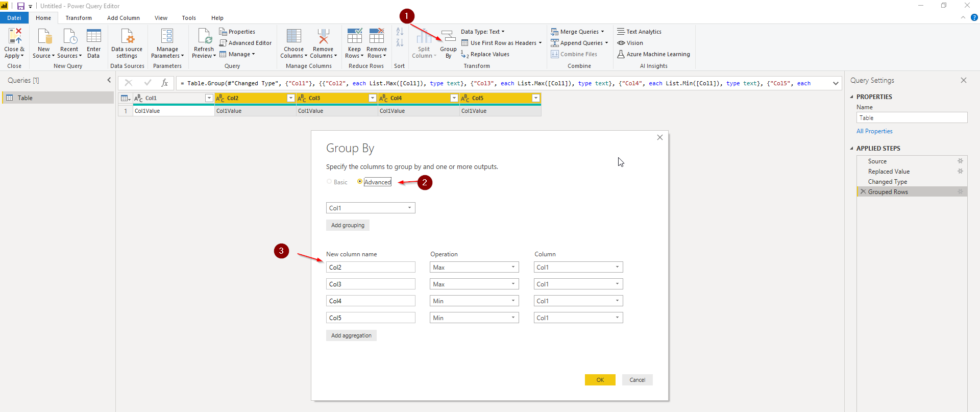Screen dimensions: 980x412
Task: Click the Split Column icon
Action: [x=424, y=36]
